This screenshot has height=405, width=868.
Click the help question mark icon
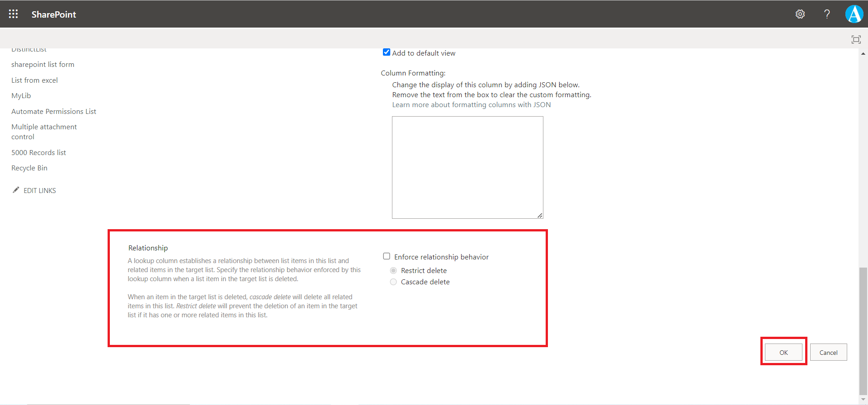(x=827, y=14)
